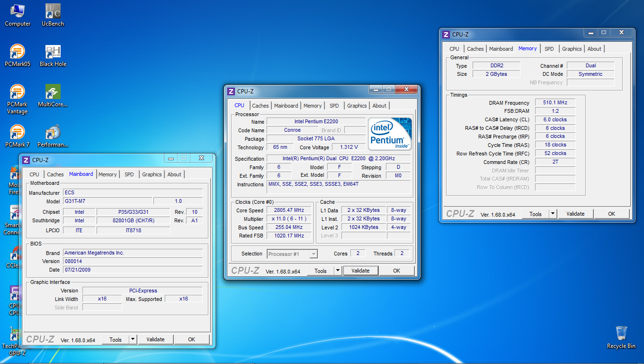Select the TechPowerUp GPU-Z desktop shortcut
The height and width of the screenshot is (364, 644).
[x=13, y=341]
